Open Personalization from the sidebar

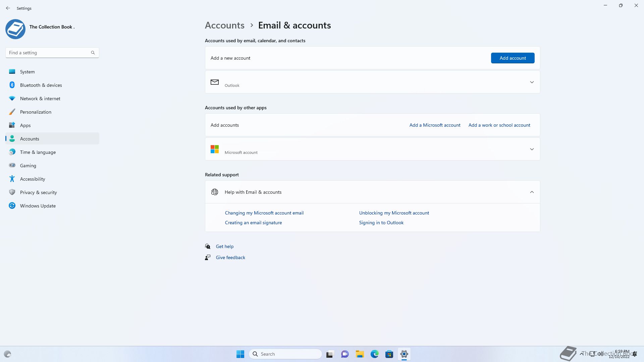tap(52, 112)
